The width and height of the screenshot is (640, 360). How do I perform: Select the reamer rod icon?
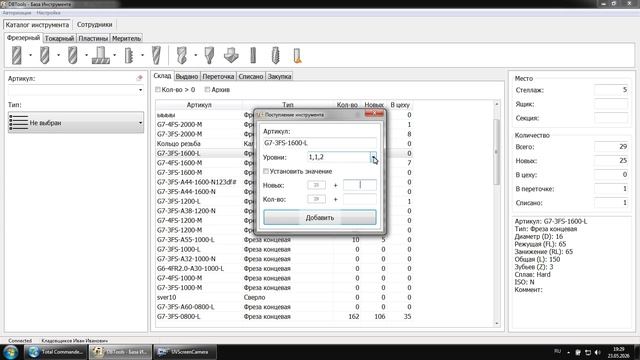(x=253, y=55)
